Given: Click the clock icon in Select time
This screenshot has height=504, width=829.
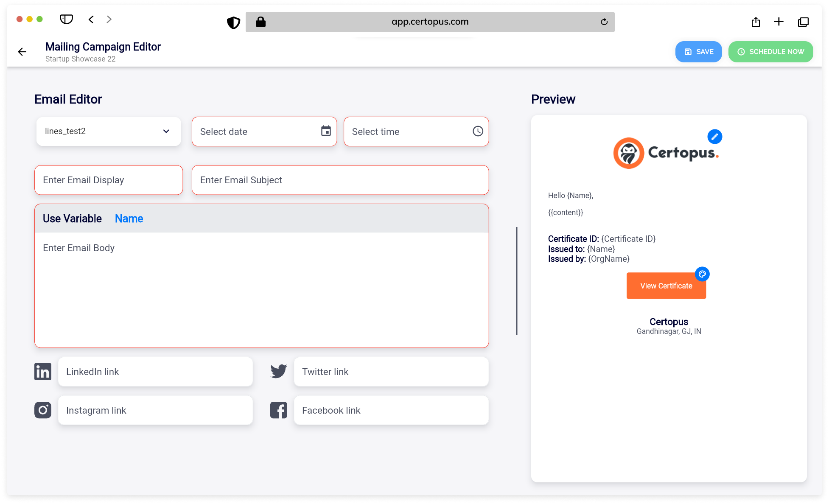Looking at the screenshot, I should point(478,131).
